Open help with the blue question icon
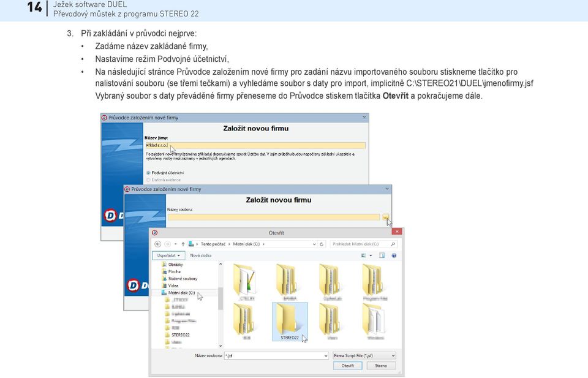This screenshot has width=588, height=378. point(394,255)
